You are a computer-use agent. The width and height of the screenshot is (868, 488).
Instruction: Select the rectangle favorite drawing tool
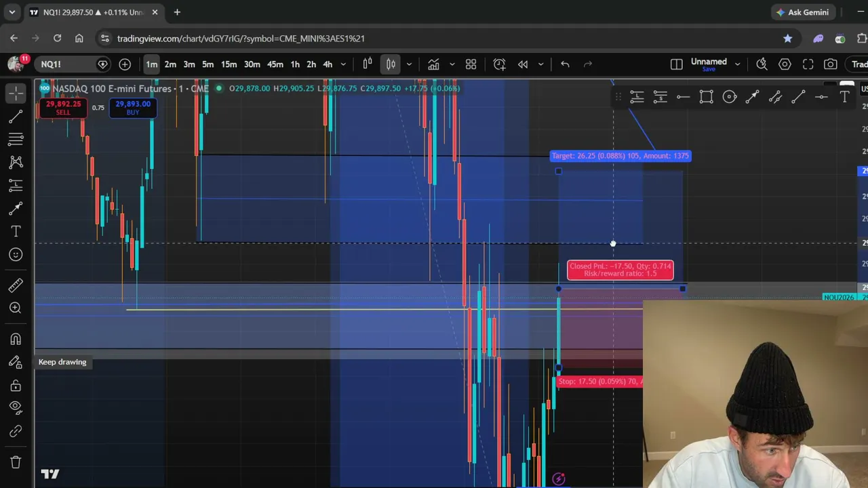point(707,98)
